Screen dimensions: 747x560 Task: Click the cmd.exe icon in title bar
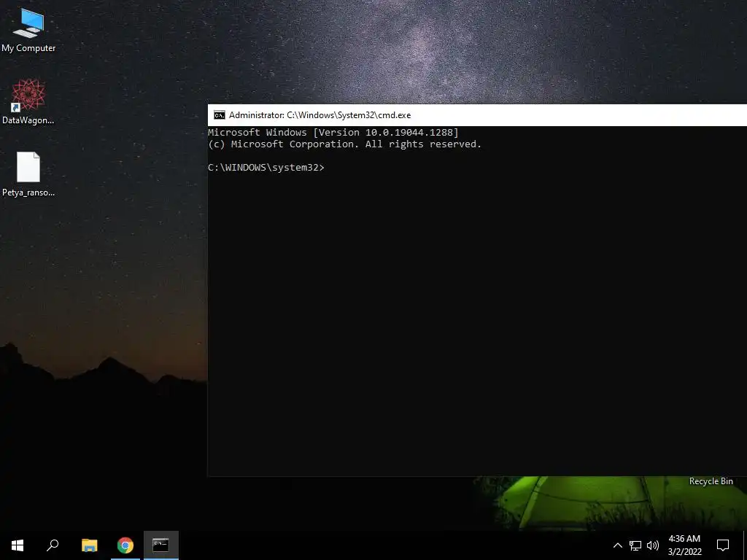pos(219,114)
